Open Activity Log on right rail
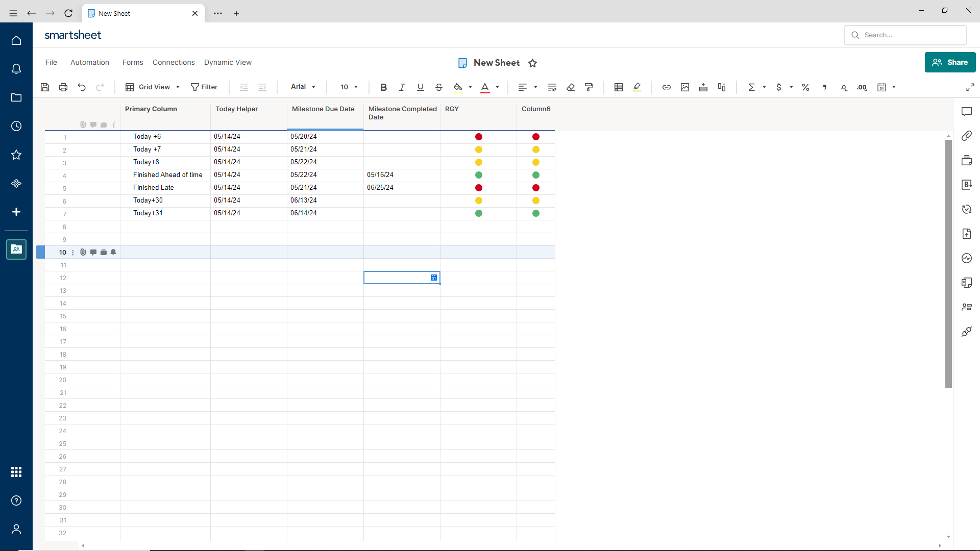Screen dimensions: 980x551 [x=967, y=258]
